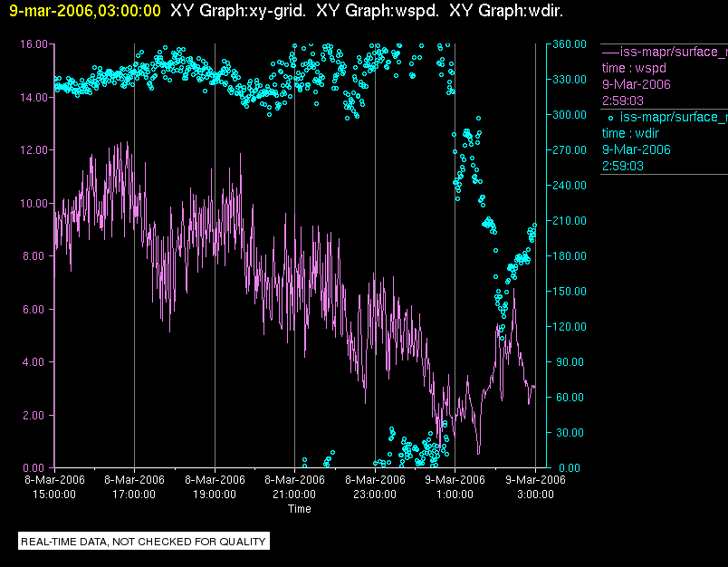Click the 'XY Graph:xy-grid.' title text
Screen dimensions: 728x567
coord(238,11)
